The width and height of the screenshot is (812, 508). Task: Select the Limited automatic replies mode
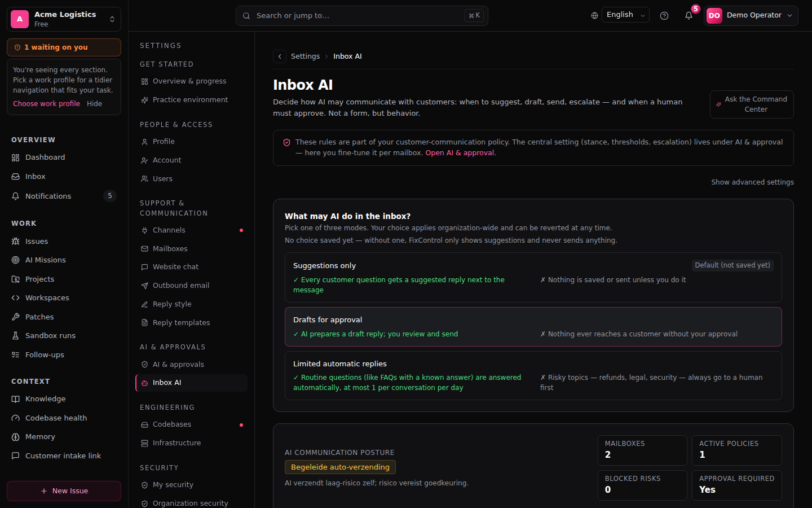point(533,375)
